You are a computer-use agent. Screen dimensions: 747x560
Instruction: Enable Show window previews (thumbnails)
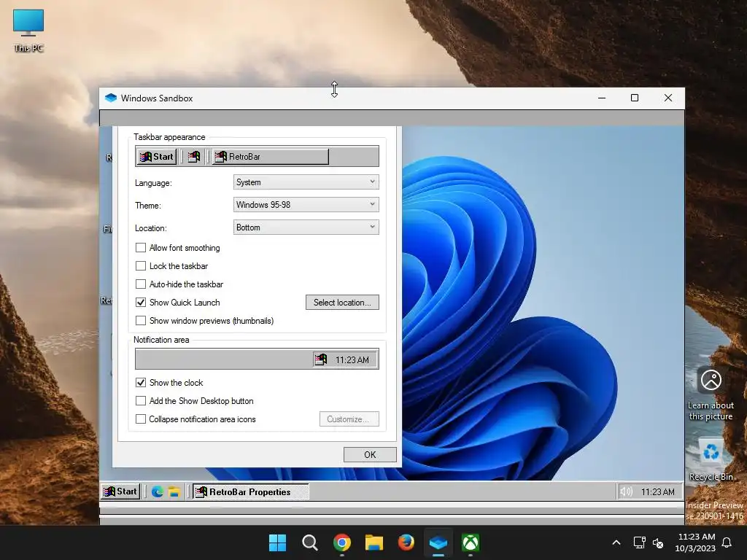click(141, 321)
